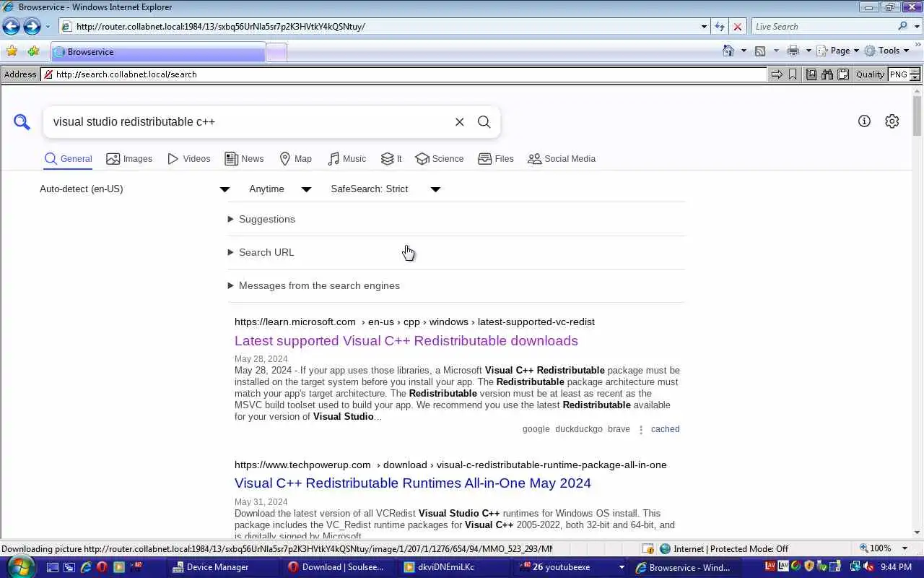The height and width of the screenshot is (578, 924).
Task: Click the Browservice find binoculars icon
Action: 827,74
